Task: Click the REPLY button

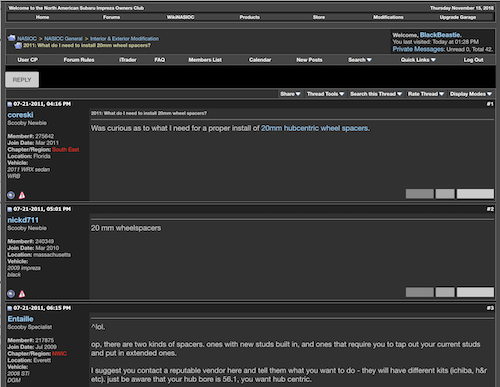Action: [22, 80]
